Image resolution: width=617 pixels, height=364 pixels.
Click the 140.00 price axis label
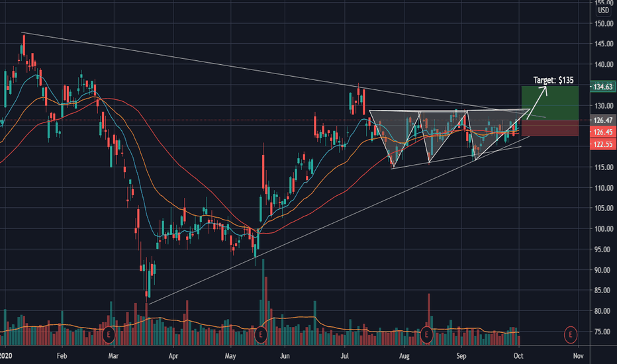604,65
